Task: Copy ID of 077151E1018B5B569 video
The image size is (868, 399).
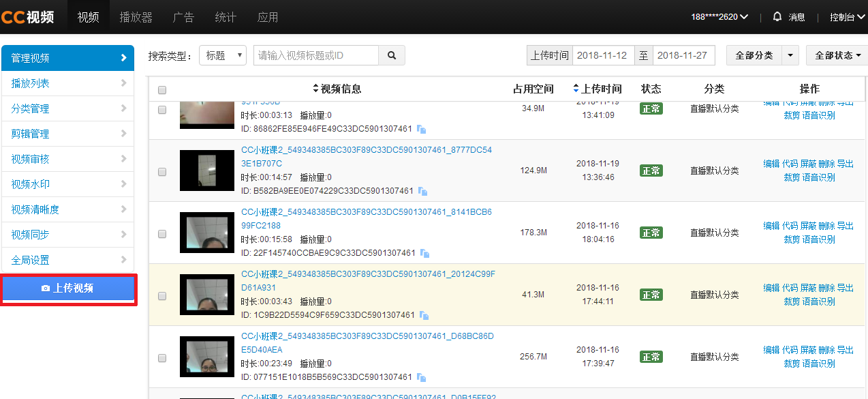Action: pos(422,377)
